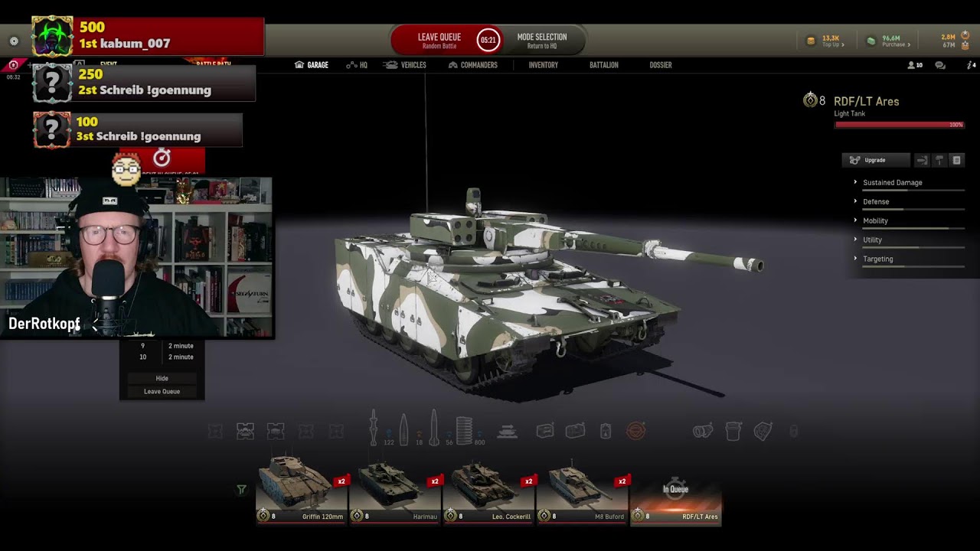980x551 pixels.
Task: Open the Battalion tab
Action: point(604,65)
